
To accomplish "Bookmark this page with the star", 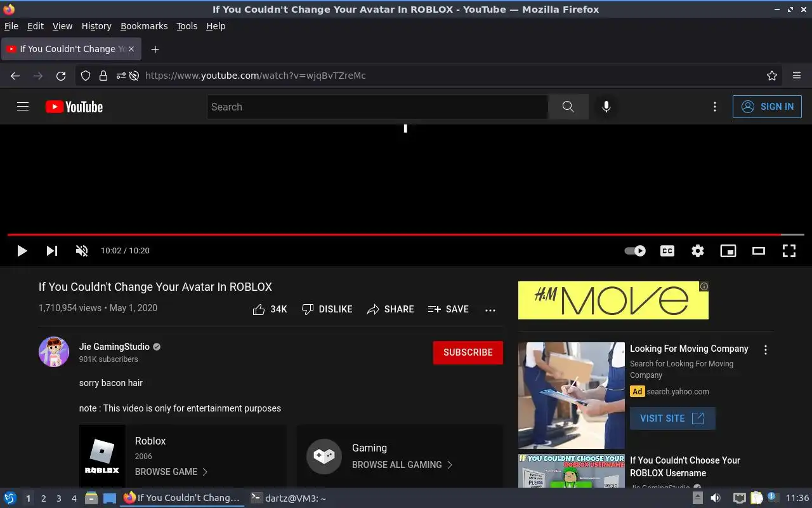I will point(772,76).
